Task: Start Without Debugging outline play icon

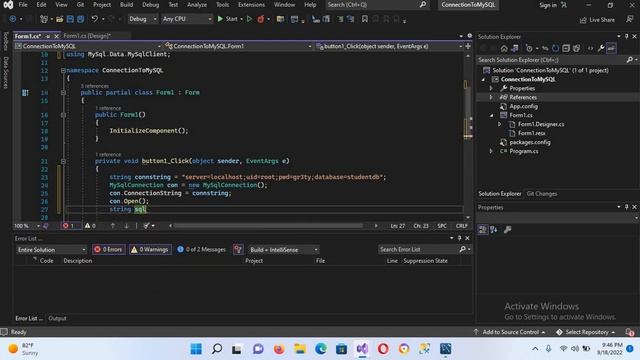Action: [249, 19]
